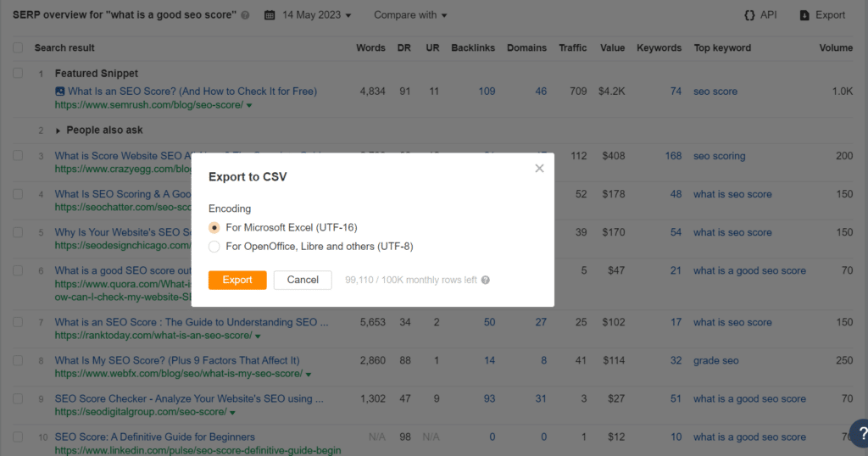Select For Microsoft Excel (UTF-16) encoding

(214, 227)
